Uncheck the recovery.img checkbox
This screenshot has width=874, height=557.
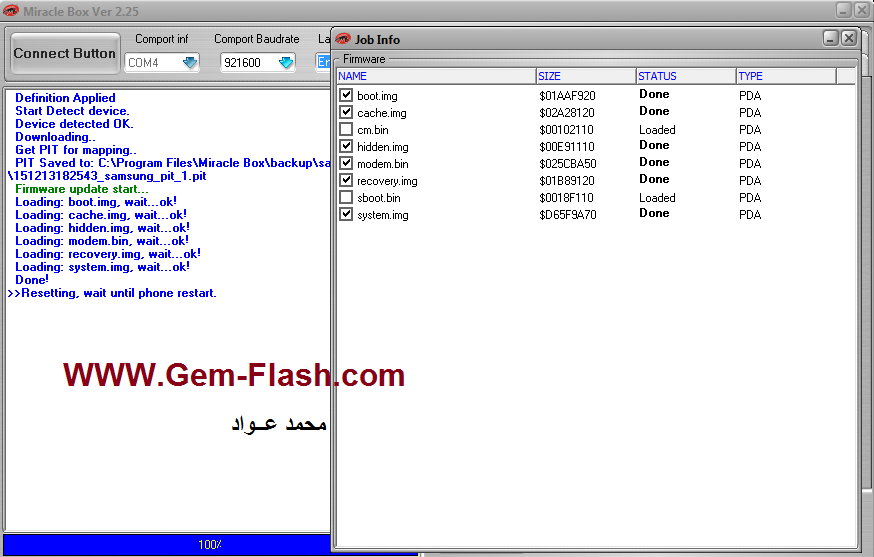(x=346, y=180)
